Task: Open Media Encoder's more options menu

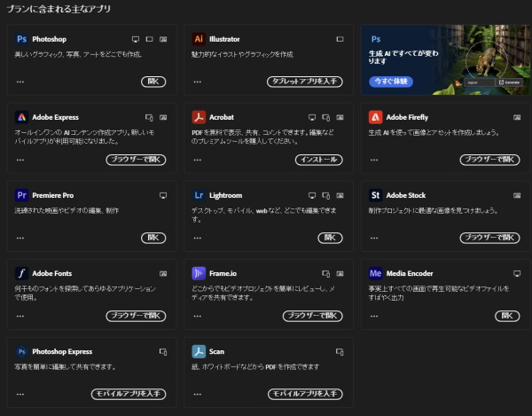Action: point(374,316)
